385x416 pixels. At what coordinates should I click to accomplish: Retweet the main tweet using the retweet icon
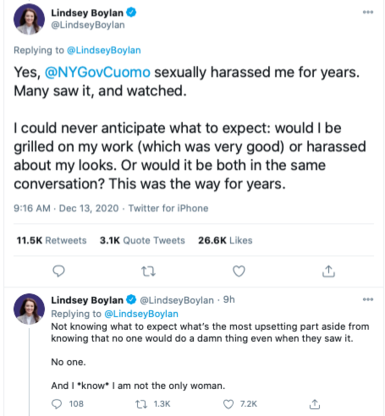(148, 272)
